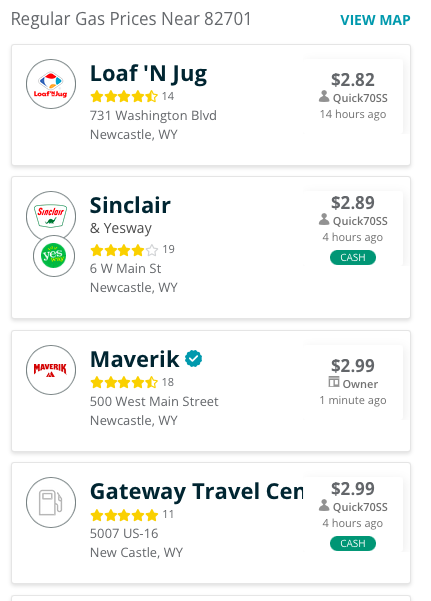Click the Sinclair four-star rating
The image size is (431, 601).
(x=124, y=250)
